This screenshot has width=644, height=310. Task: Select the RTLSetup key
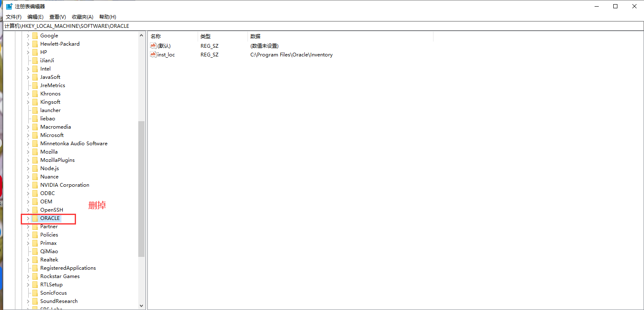point(51,285)
